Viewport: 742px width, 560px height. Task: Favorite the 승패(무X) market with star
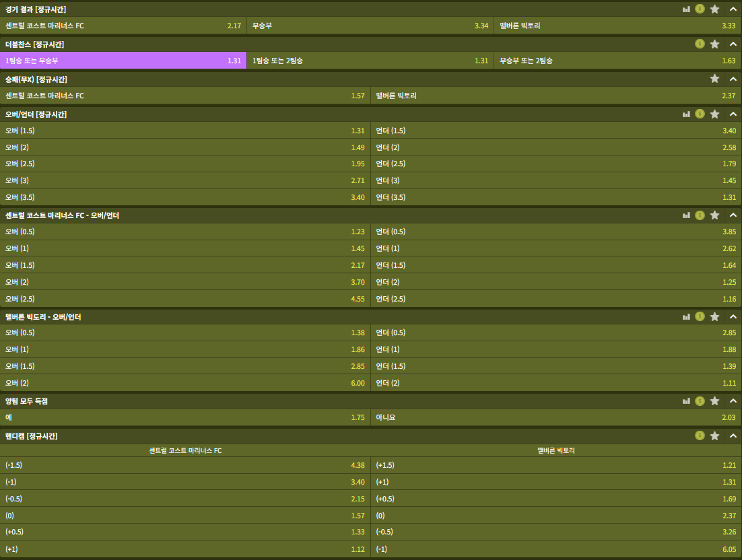click(714, 79)
